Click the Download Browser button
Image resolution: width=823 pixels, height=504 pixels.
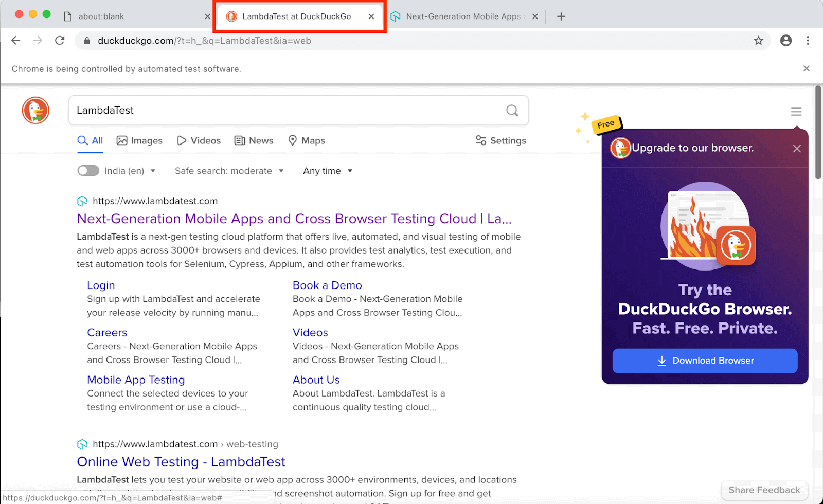click(x=705, y=361)
